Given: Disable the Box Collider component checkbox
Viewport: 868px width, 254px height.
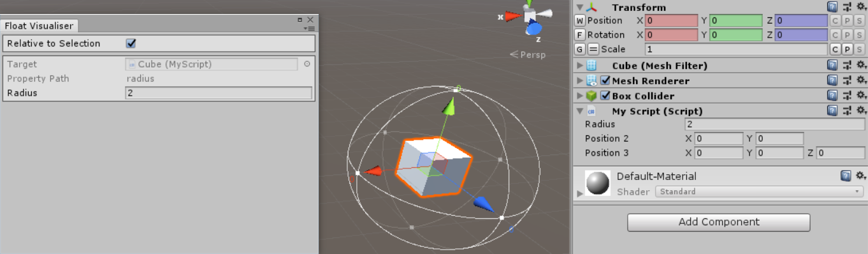Looking at the screenshot, I should pyautogui.click(x=605, y=96).
